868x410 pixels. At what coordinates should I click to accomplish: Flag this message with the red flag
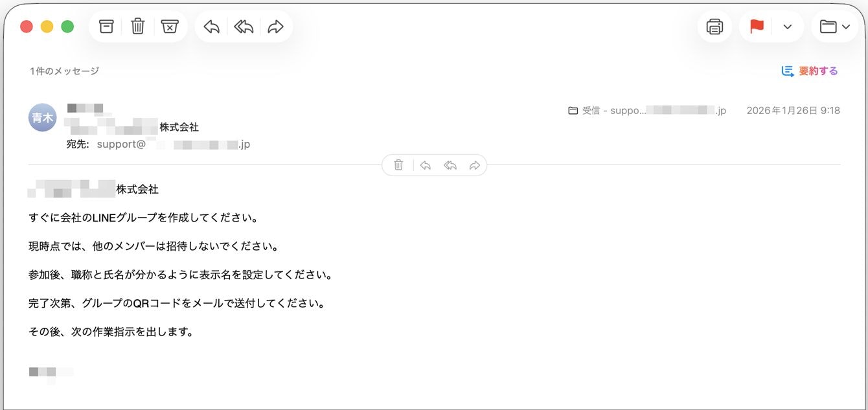(x=757, y=27)
